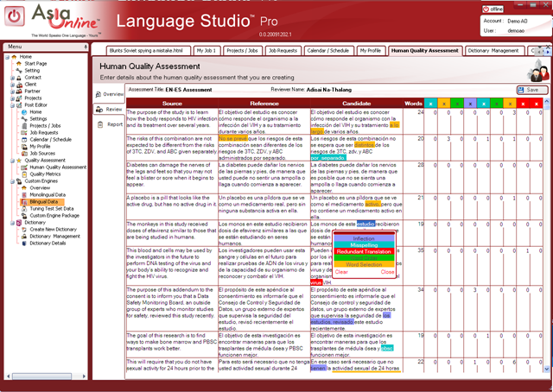Select Quality Assessment star node in tree
Screen dimensions: 553x392
point(45,161)
